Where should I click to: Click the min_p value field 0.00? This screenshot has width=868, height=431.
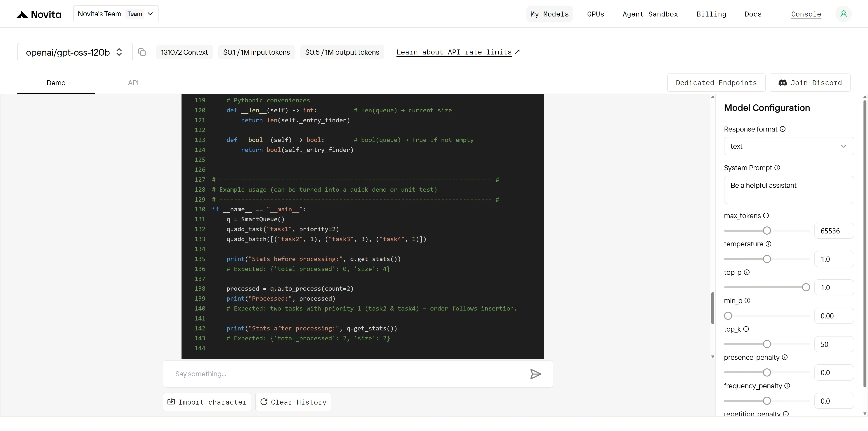click(834, 316)
